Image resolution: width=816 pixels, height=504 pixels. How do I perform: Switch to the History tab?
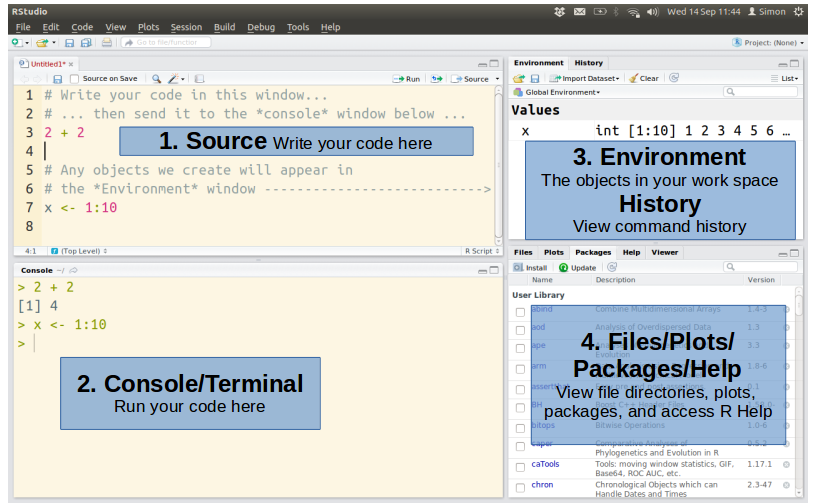point(588,62)
